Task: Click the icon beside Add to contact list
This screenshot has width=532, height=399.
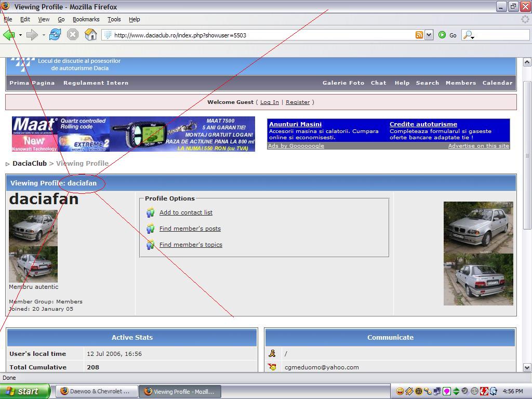Action: (x=151, y=212)
